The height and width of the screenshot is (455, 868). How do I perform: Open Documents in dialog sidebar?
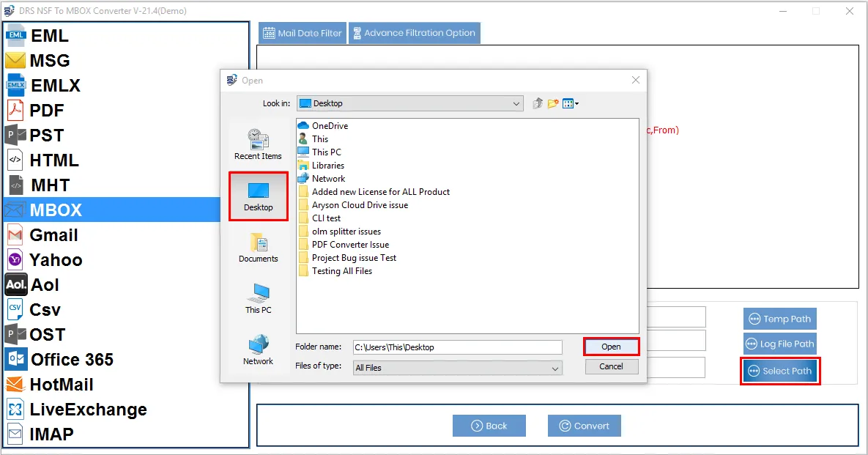tap(258, 248)
